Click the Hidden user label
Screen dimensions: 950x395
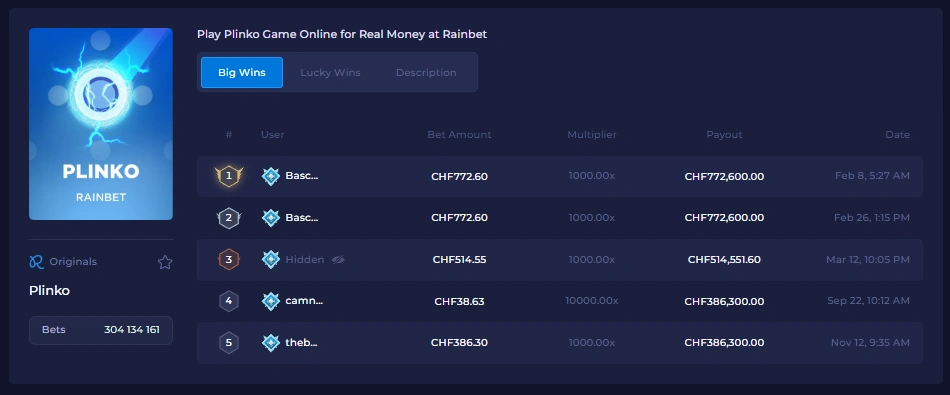[305, 259]
